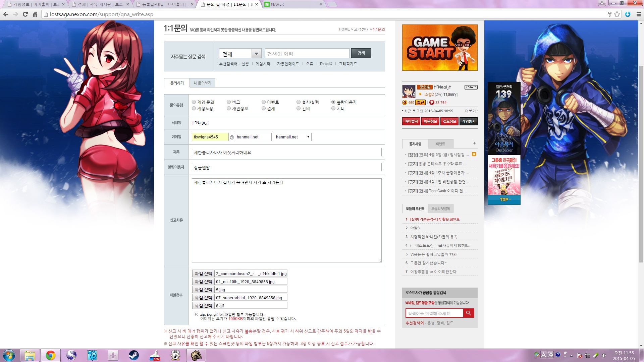Select the 계정도용 radio button

pos(194,108)
